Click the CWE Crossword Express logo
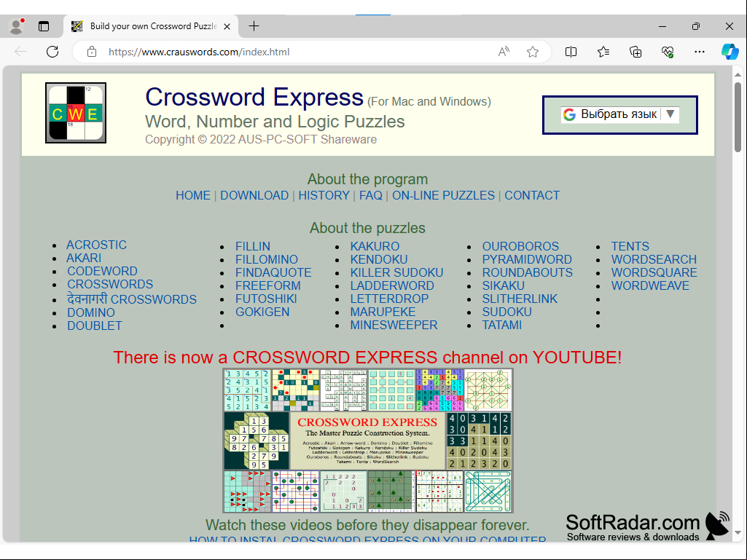747x560 pixels. tap(76, 113)
